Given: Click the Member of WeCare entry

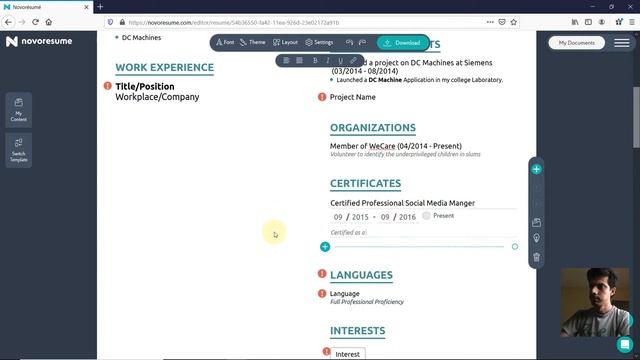Looking at the screenshot, I should (x=396, y=146).
